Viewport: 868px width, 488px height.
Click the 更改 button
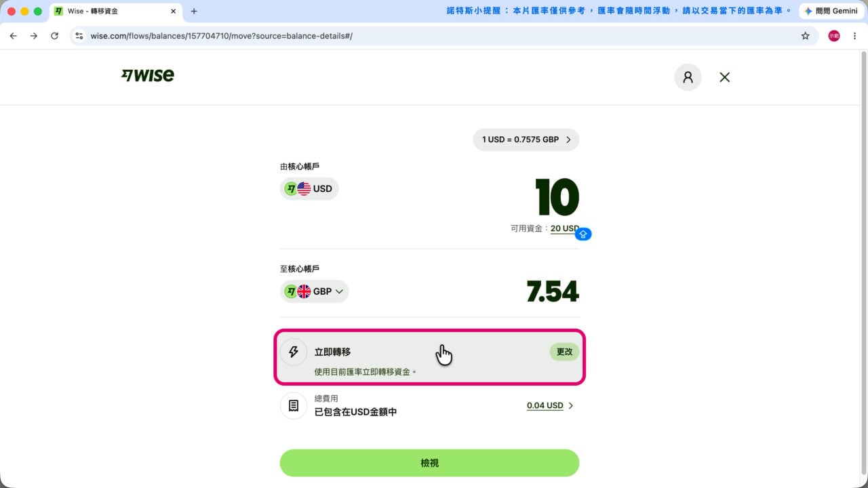coord(564,351)
